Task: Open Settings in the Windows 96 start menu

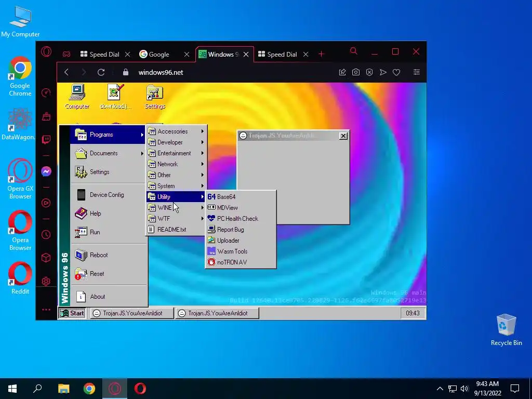Action: tap(108, 172)
